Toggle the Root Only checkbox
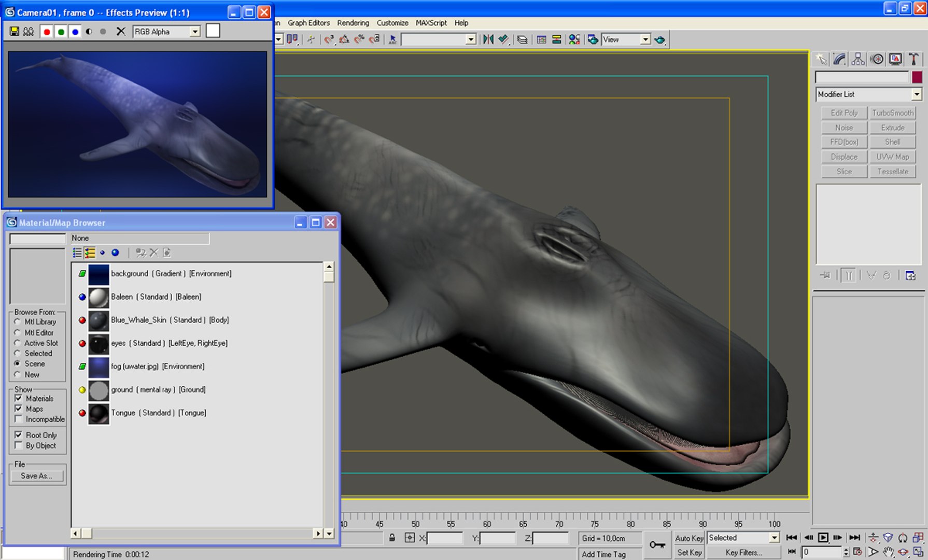 click(19, 435)
